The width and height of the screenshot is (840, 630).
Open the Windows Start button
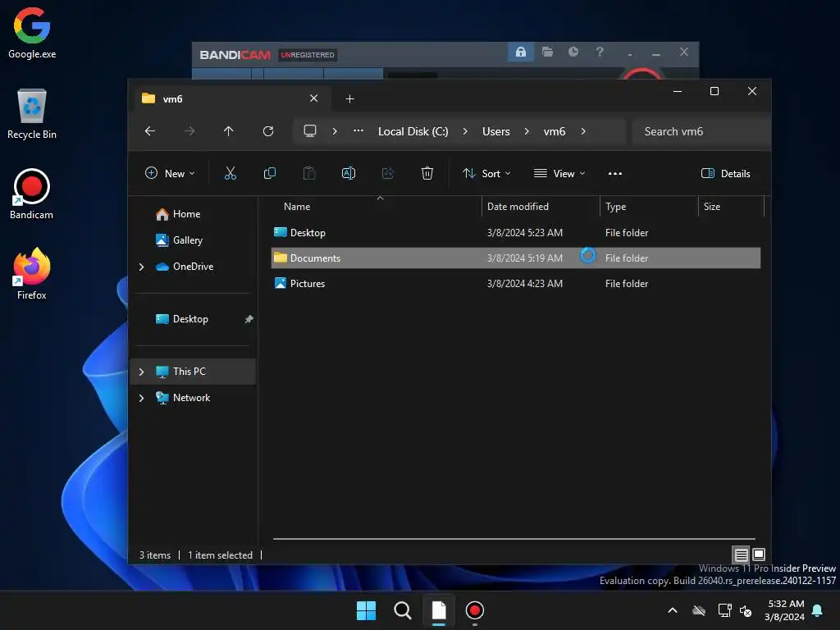click(x=367, y=610)
